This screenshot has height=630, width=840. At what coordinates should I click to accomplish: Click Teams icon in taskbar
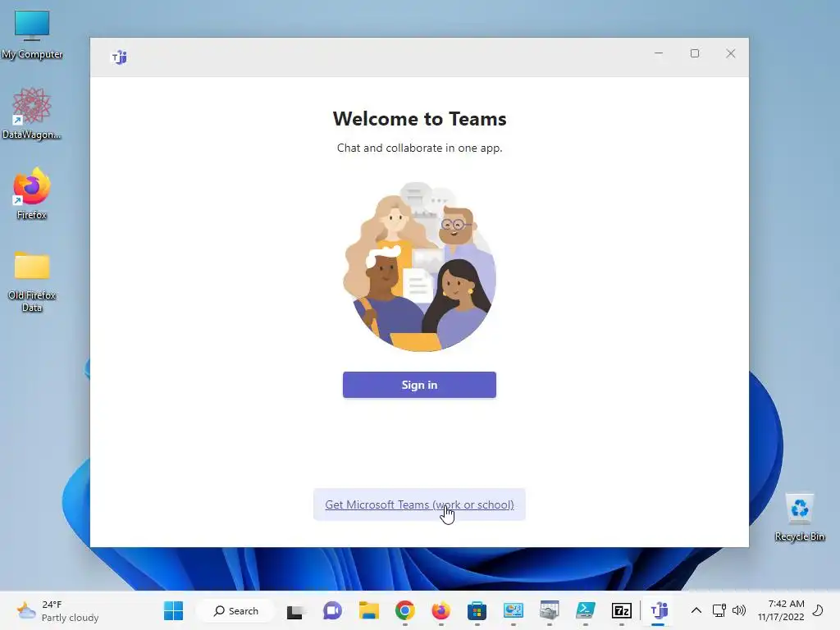tap(659, 610)
